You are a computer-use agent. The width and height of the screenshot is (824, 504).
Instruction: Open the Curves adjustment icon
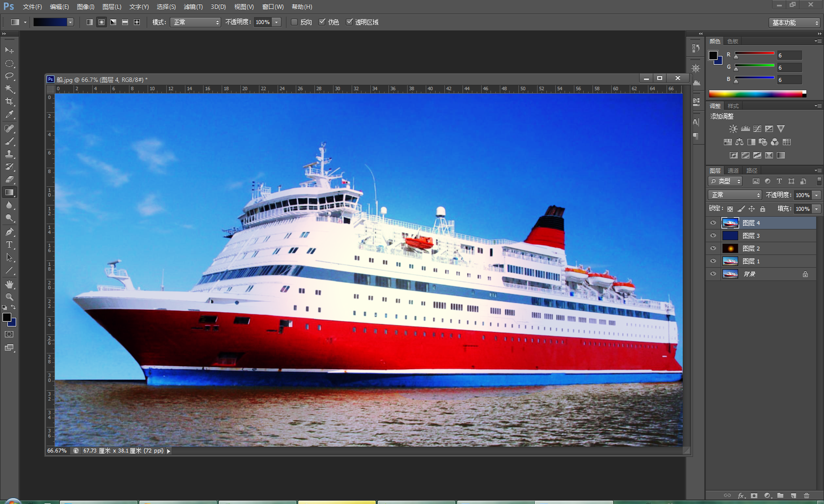[x=757, y=128]
